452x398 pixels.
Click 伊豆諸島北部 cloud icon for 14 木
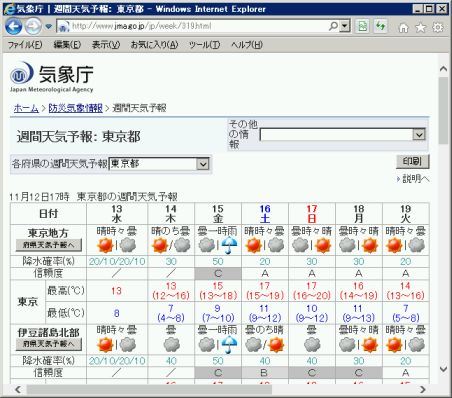pos(171,345)
